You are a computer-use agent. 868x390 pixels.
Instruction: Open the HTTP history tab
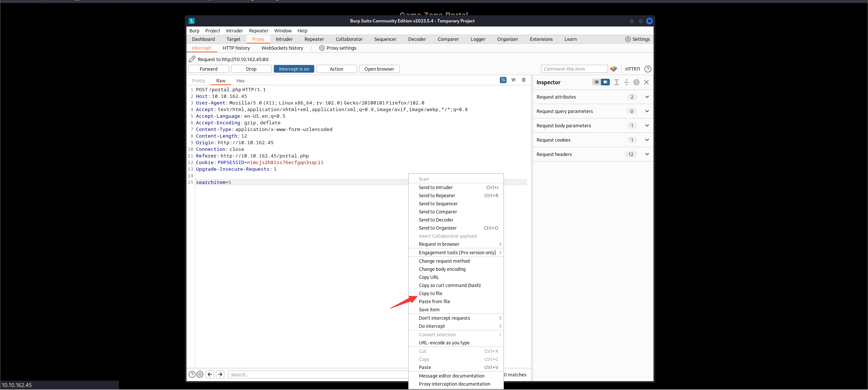(236, 48)
